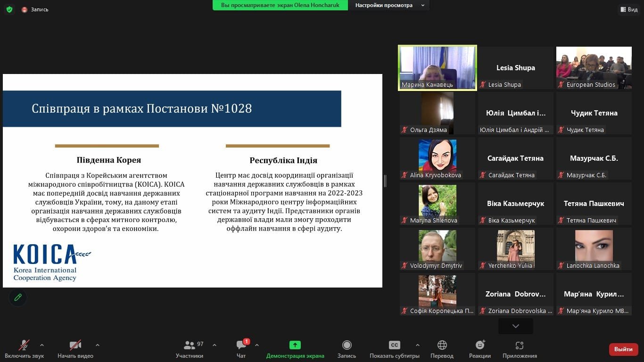Select Чудик Тетяна participant tile
Screen dimensions: 644x362
pyautogui.click(x=594, y=113)
